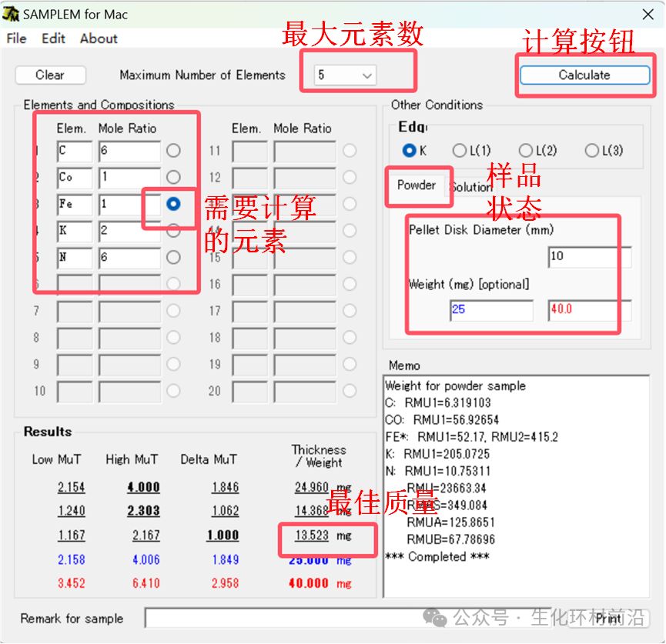The height and width of the screenshot is (644, 666).
Task: Select the radio button for element N
Action: click(x=173, y=257)
